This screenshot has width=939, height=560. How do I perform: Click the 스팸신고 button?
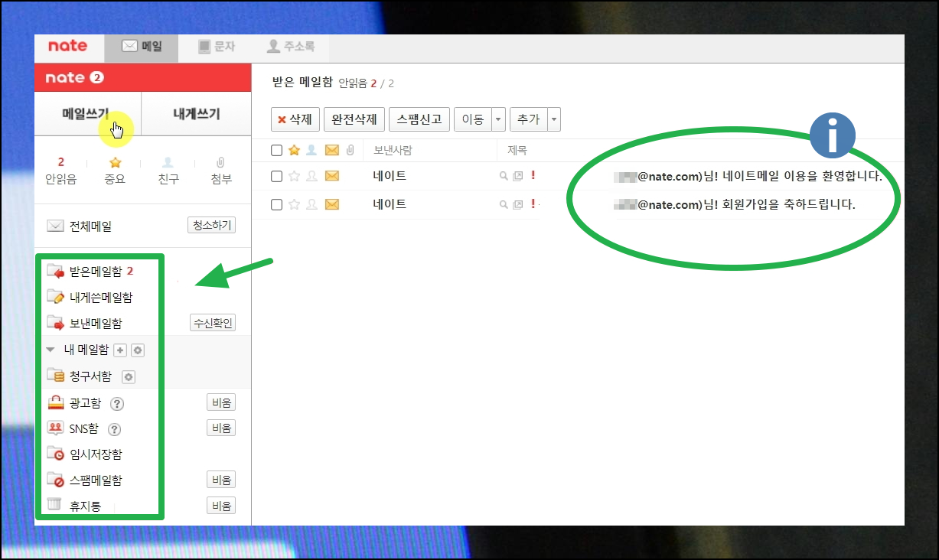419,119
